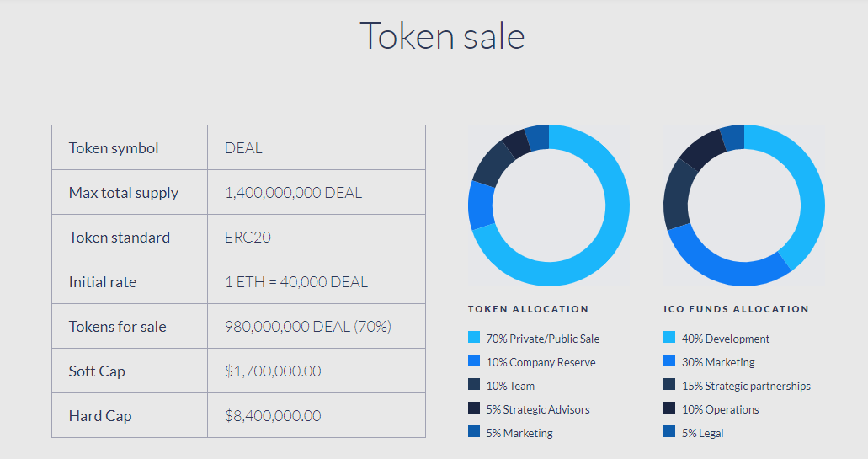868x459 pixels.
Task: Click the $1,700,000.00 Soft Cap value
Action: pos(273,371)
